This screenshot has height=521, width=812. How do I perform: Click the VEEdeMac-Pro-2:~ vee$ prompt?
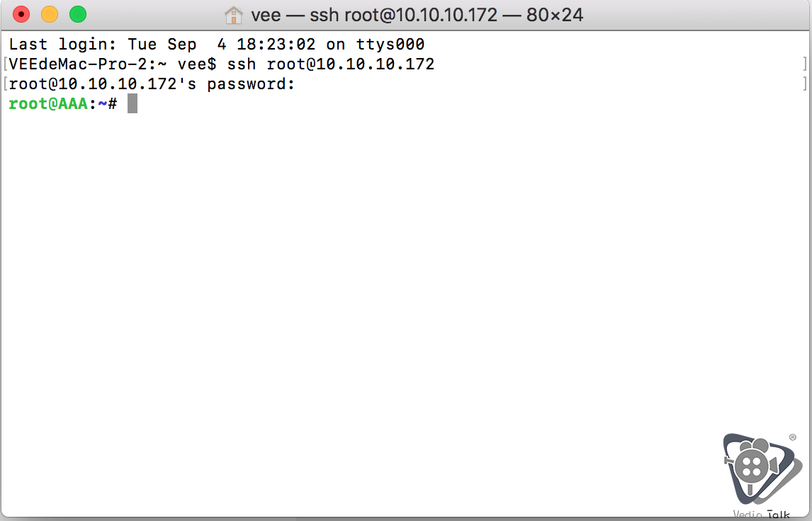click(113, 64)
